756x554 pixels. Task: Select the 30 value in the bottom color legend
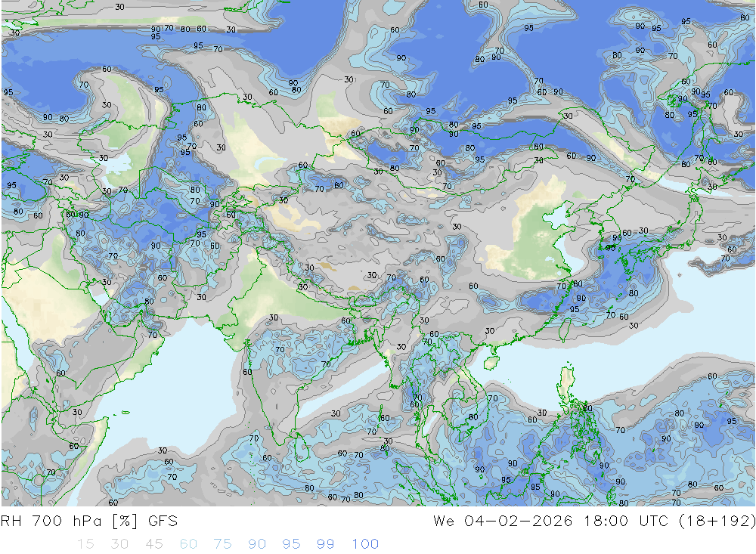point(119,544)
